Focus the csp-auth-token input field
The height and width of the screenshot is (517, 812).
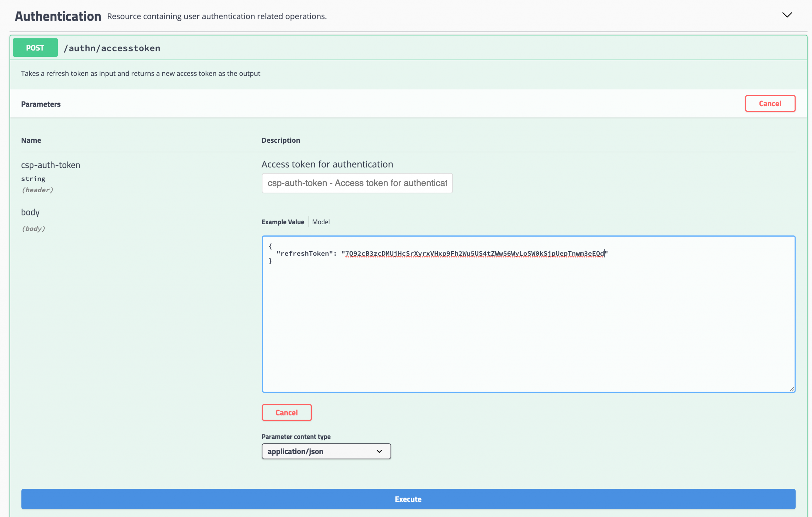pos(357,183)
